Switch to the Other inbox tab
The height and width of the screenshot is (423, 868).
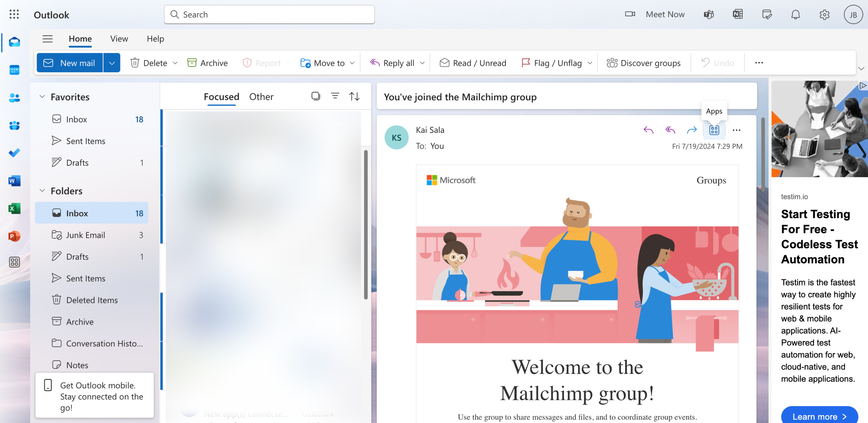click(x=261, y=97)
